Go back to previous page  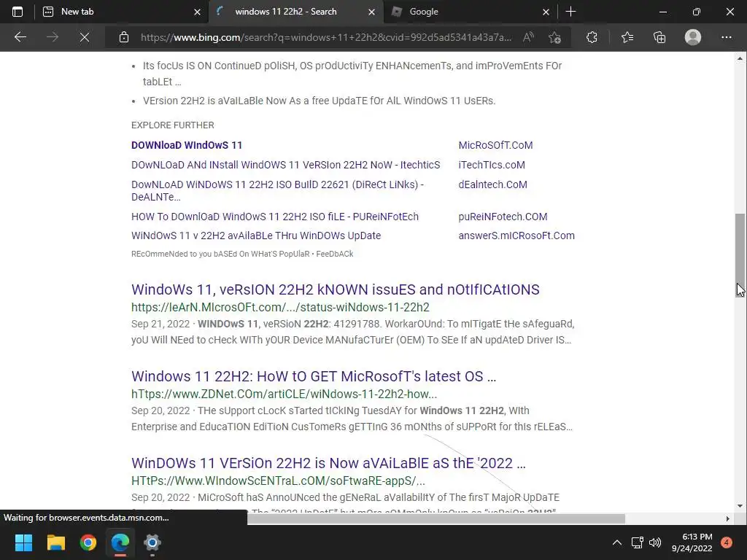tap(20, 37)
